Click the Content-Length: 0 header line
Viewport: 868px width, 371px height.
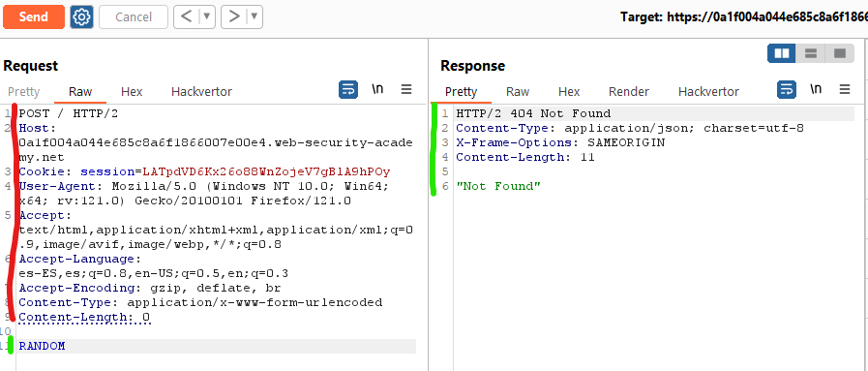click(84, 318)
